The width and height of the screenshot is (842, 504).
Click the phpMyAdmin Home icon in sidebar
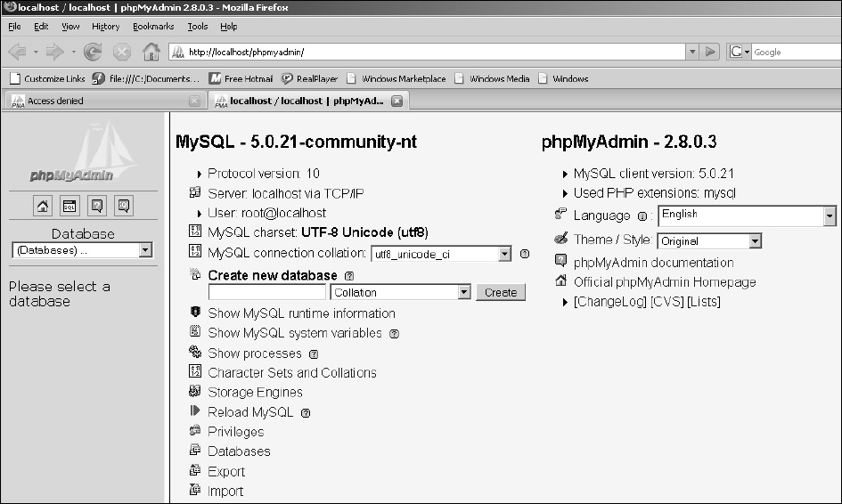pos(43,206)
